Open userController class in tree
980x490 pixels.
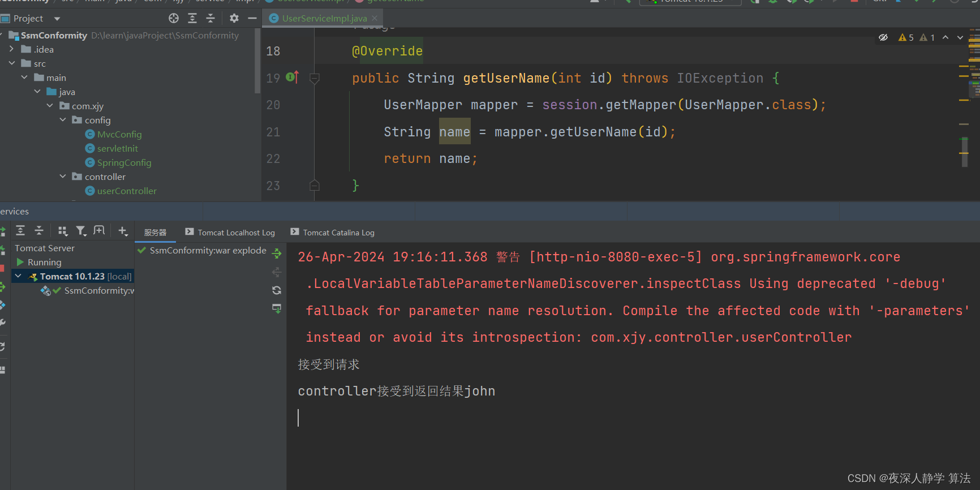click(127, 191)
